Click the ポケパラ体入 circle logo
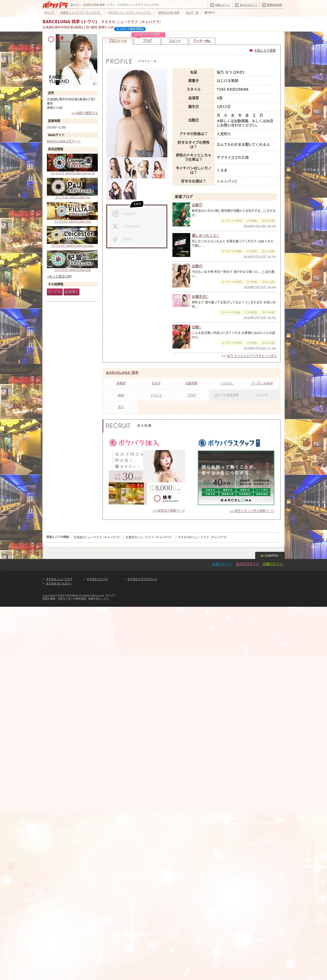Viewport: 327px width, 980px height. (113, 443)
